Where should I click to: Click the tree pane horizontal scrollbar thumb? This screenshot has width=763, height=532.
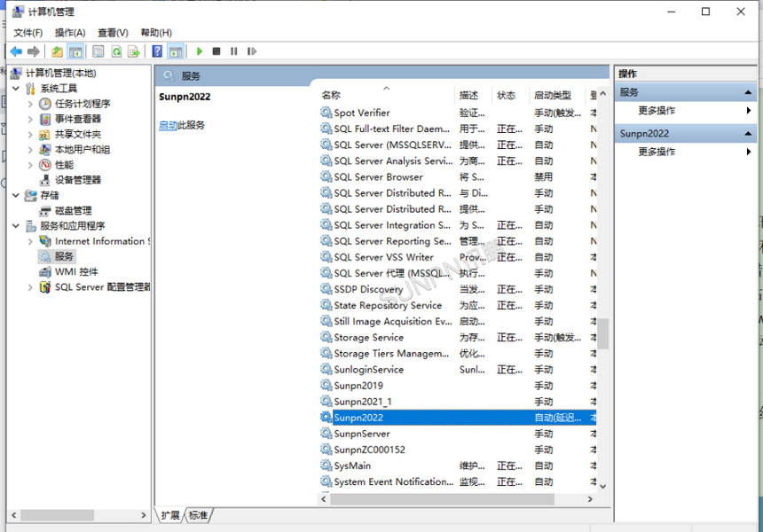pyautogui.click(x=58, y=515)
